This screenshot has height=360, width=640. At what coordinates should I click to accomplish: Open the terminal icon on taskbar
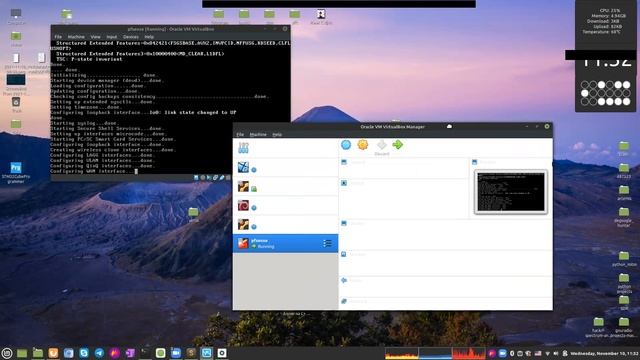(145, 353)
